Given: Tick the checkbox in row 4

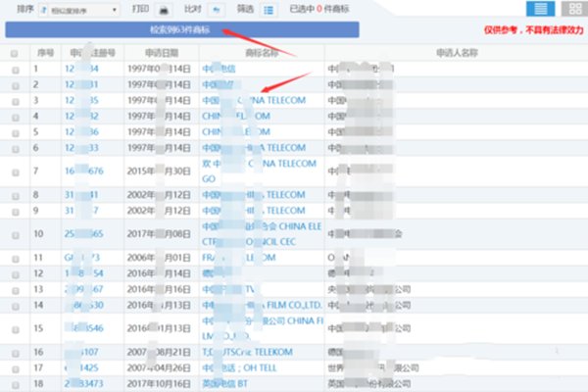Looking at the screenshot, I should [x=16, y=118].
